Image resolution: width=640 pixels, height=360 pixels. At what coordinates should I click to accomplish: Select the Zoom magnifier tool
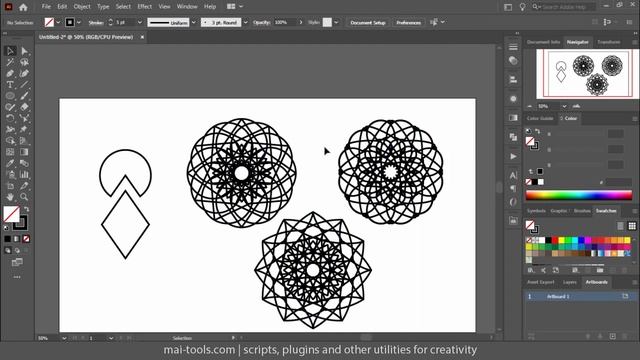pos(24,197)
